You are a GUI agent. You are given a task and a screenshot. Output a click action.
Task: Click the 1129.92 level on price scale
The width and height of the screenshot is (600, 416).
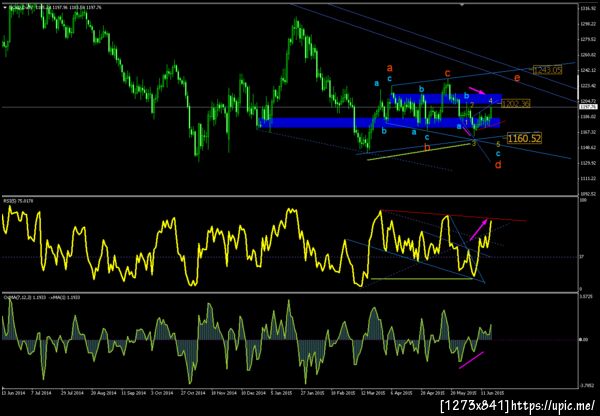point(587,163)
